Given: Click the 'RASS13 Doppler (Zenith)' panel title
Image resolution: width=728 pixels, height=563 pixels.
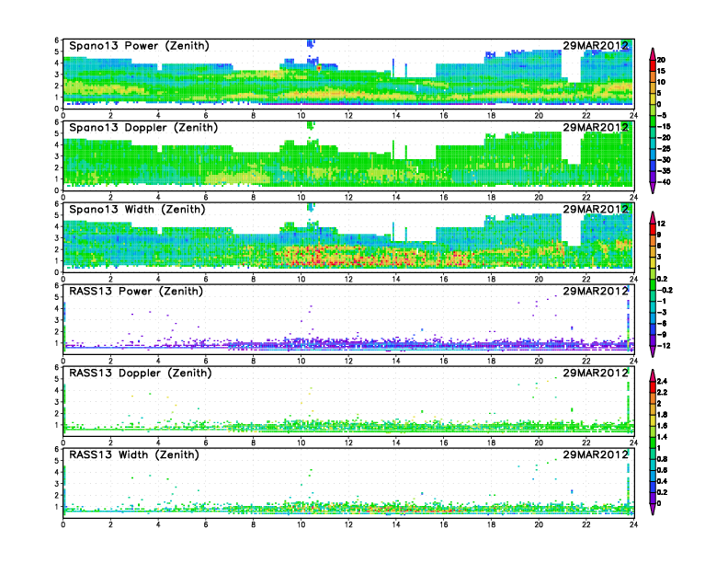Looking at the screenshot, I should click(141, 373).
